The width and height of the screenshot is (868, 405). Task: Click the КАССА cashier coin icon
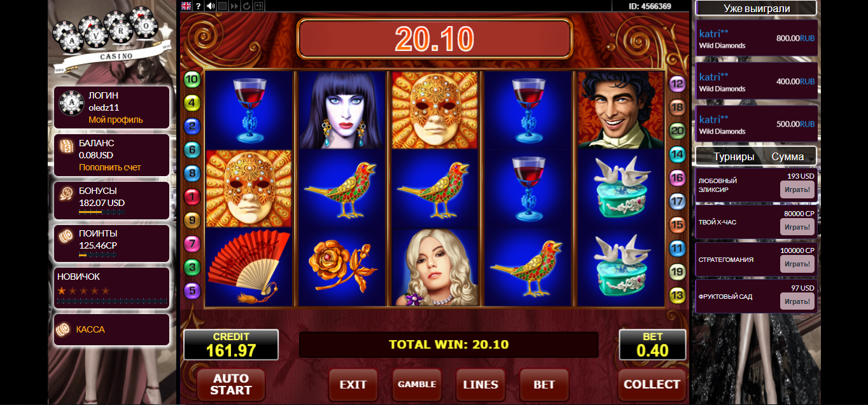click(63, 329)
